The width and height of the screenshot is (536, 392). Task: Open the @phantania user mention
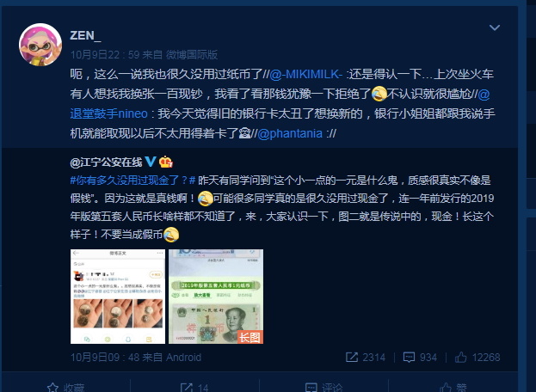290,133
